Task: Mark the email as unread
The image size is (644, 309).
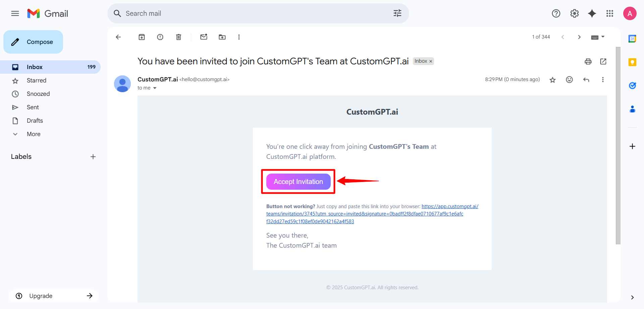Action: pyautogui.click(x=204, y=37)
